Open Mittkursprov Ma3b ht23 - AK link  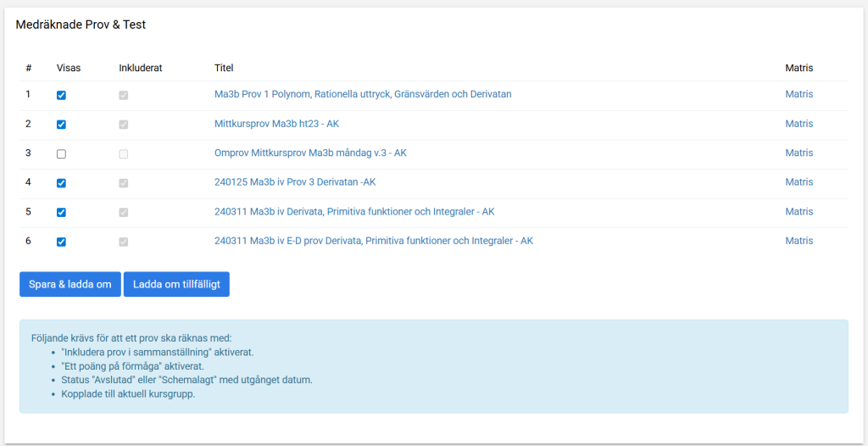click(x=276, y=124)
